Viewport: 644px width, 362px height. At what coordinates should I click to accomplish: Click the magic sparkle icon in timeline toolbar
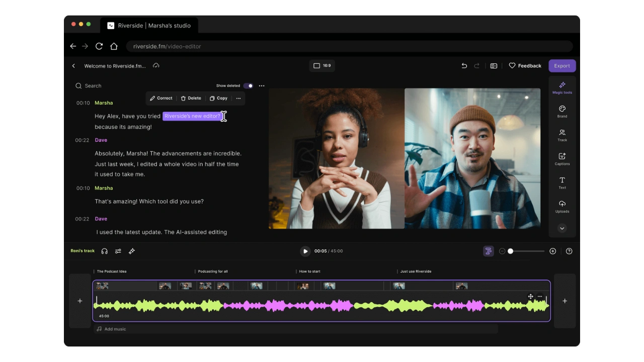(132, 251)
